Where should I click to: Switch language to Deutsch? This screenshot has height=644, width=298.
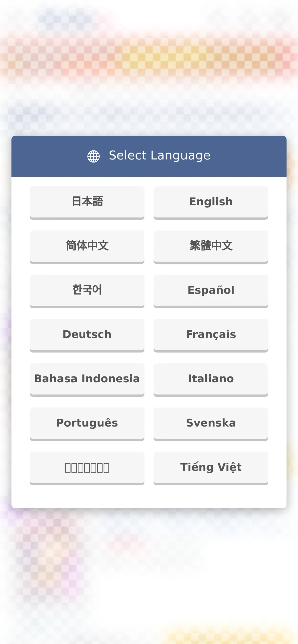[x=87, y=335]
